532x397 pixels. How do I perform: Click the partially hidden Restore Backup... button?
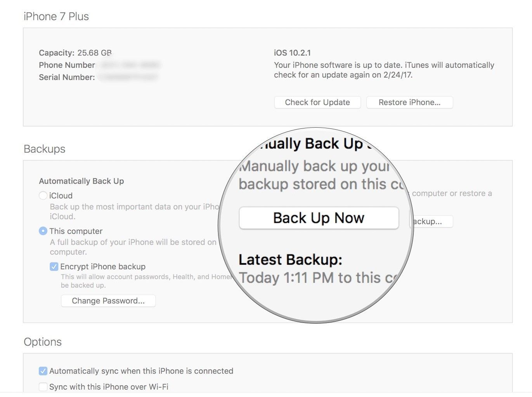pos(431,222)
